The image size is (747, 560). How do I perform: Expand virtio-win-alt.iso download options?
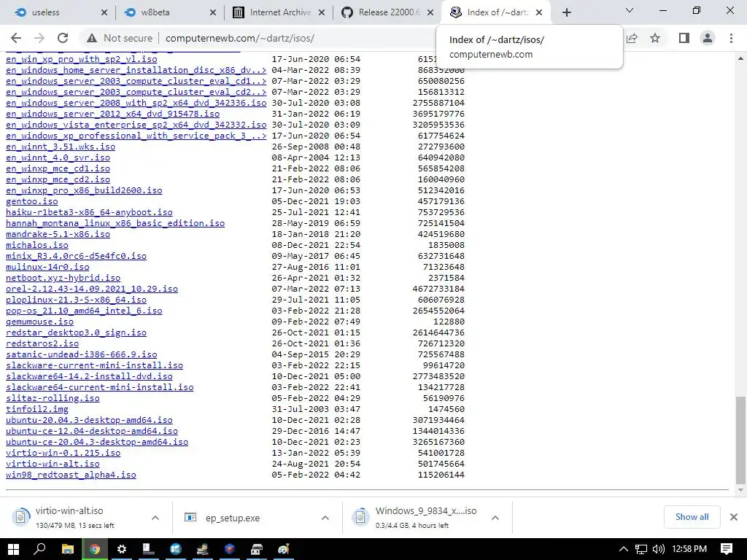tap(155, 518)
